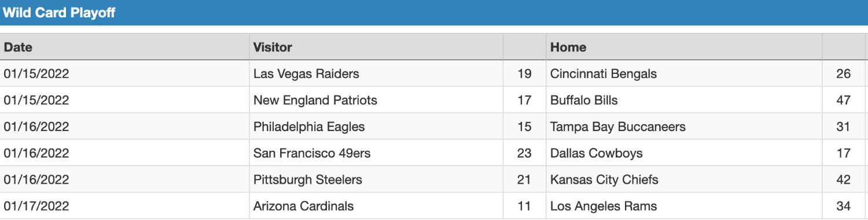The image size is (868, 220).
Task: Click the Raiders score of 19
Action: pyautogui.click(x=524, y=74)
